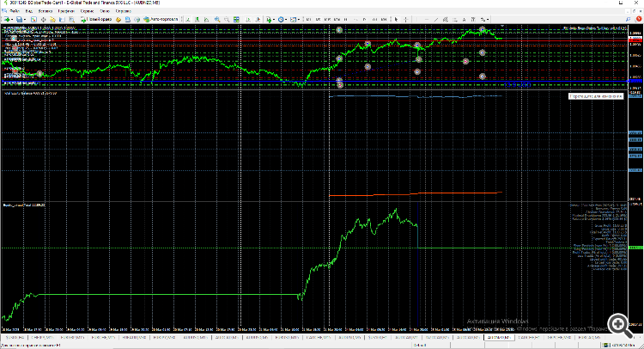Switch to M30 timeframe
Image resolution: width=644 pixels, height=349 pixels.
tap(337, 19)
